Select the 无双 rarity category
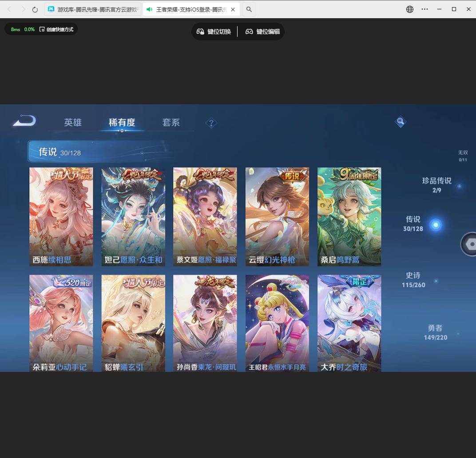476x458 pixels. [463, 156]
